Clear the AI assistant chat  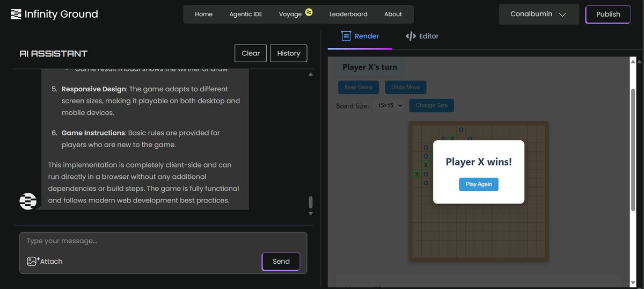coord(251,53)
